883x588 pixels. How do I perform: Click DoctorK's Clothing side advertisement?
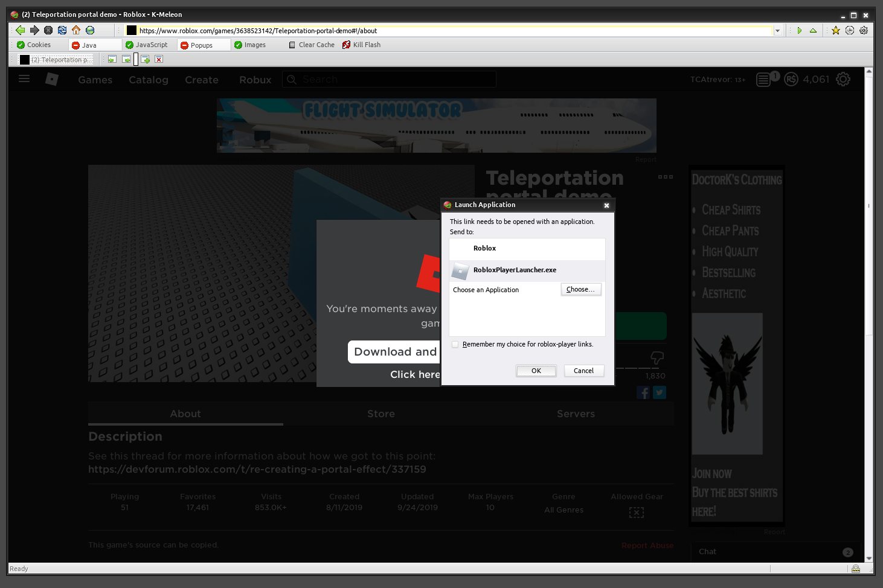click(737, 345)
